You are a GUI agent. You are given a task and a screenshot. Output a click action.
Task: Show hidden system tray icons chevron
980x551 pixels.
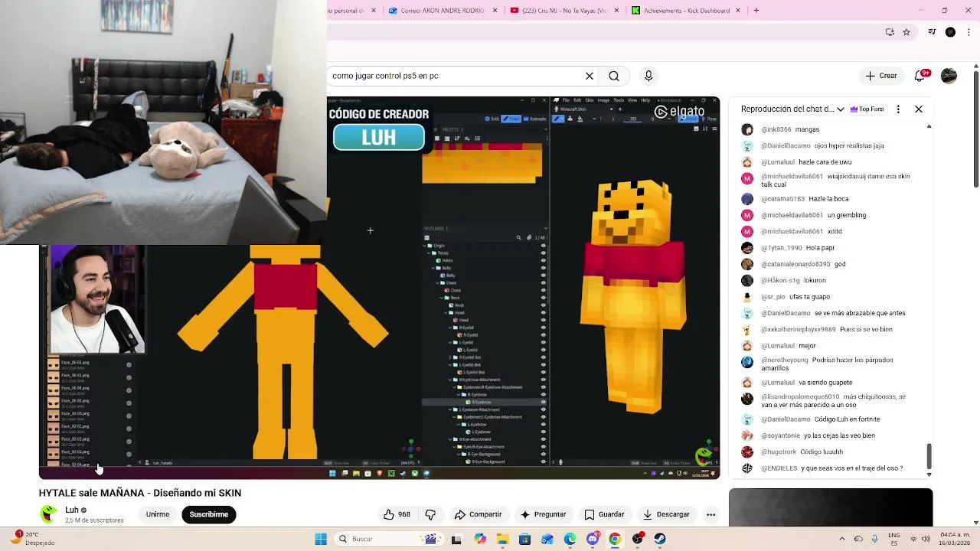pos(842,539)
